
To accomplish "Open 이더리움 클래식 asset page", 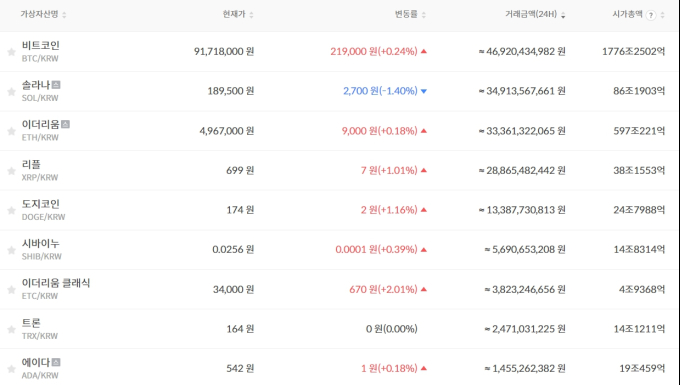I will (x=56, y=283).
